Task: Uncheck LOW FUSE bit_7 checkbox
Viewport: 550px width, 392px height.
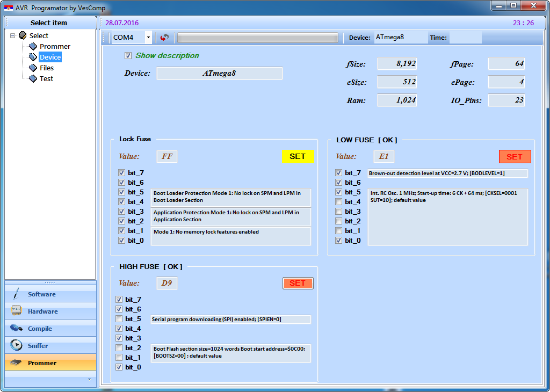Action: (338, 172)
